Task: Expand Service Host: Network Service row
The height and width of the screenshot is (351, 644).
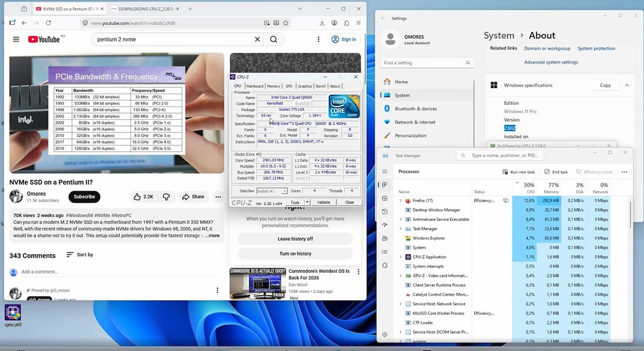Action: coord(400,304)
